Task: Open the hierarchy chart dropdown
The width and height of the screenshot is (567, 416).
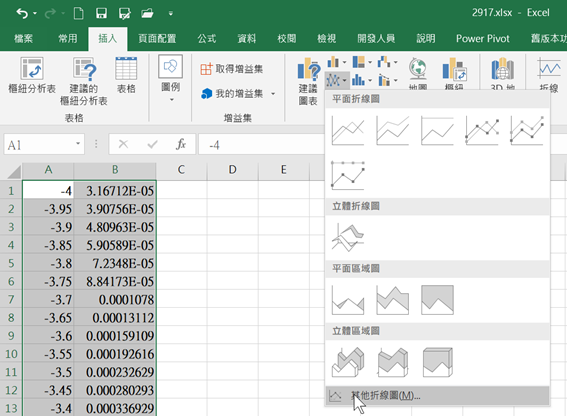Action: 362,62
